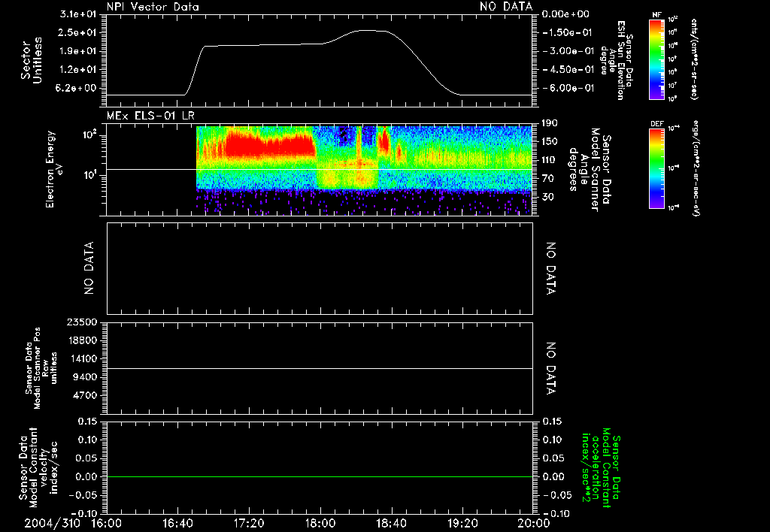Click the 16:00 time axis label

tap(107, 523)
